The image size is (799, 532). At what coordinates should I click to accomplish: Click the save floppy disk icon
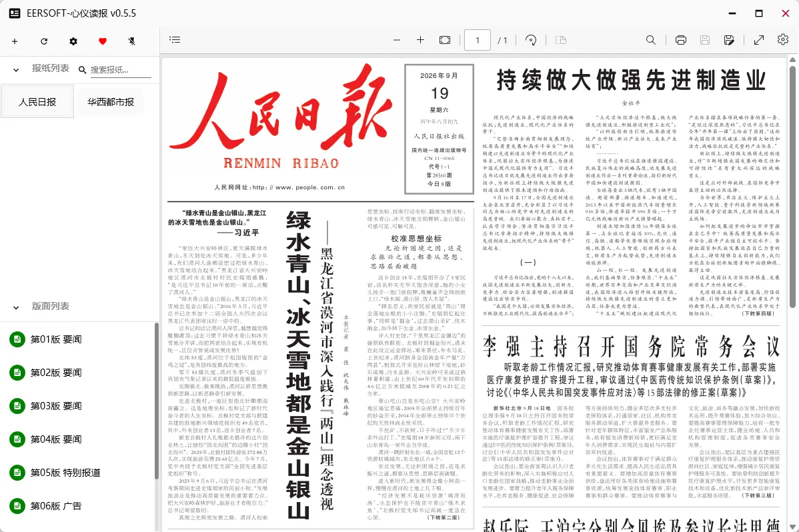705,40
